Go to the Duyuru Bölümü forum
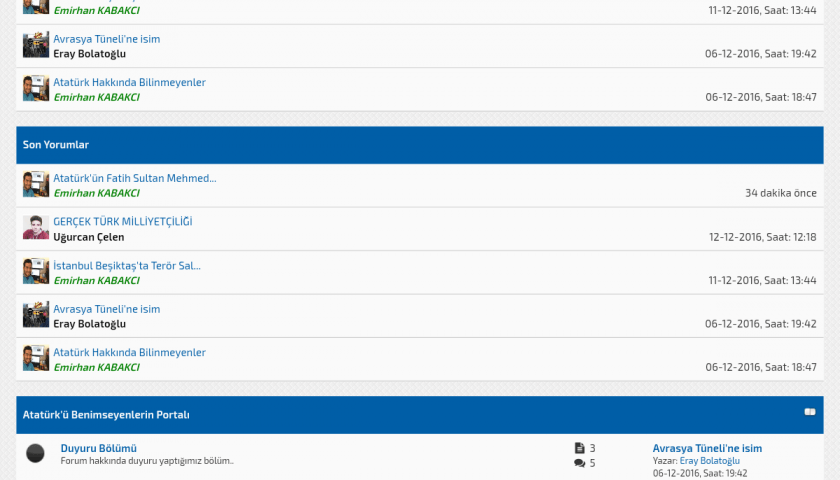Image resolution: width=840 pixels, height=480 pixels. pos(98,448)
